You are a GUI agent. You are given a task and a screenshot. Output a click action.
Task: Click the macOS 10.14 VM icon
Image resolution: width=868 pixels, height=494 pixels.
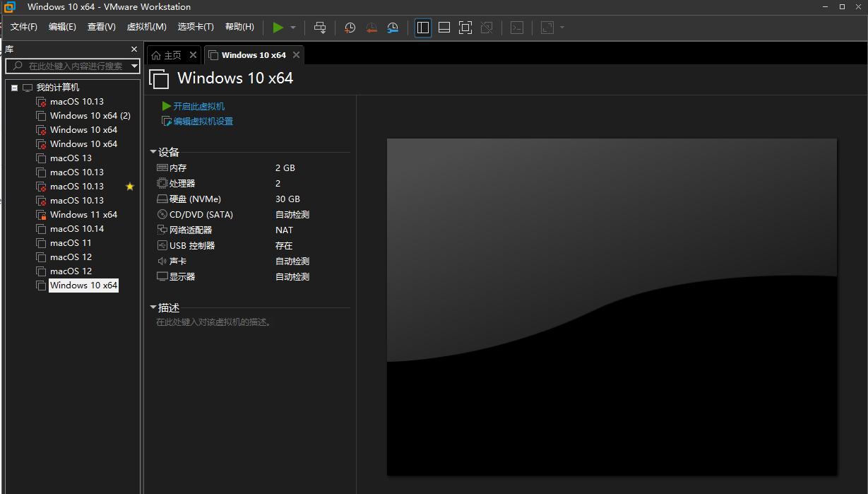(x=42, y=229)
